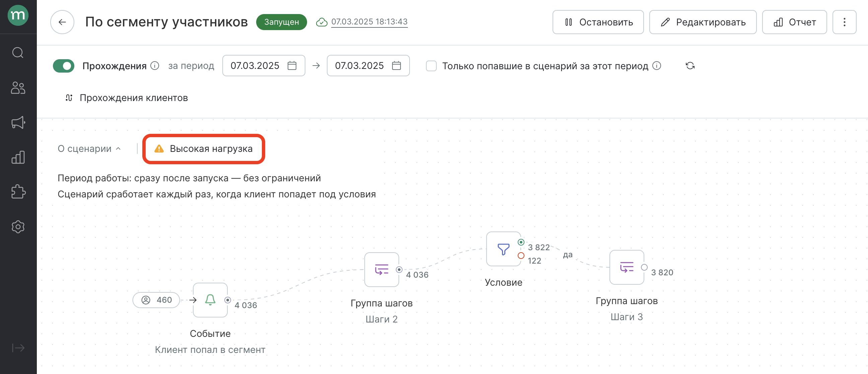Click the Клиент попал в сегмент label
This screenshot has height=374, width=868.
[x=210, y=350]
